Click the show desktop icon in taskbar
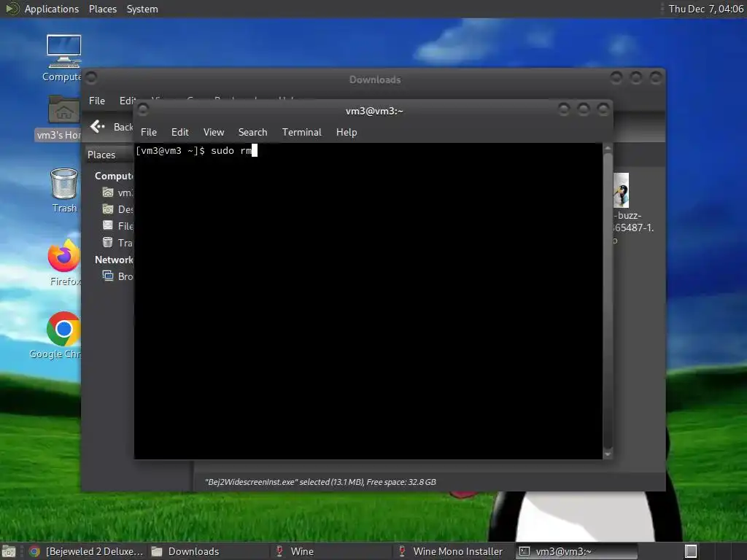Viewport: 747px width, 560px height. (x=9, y=551)
